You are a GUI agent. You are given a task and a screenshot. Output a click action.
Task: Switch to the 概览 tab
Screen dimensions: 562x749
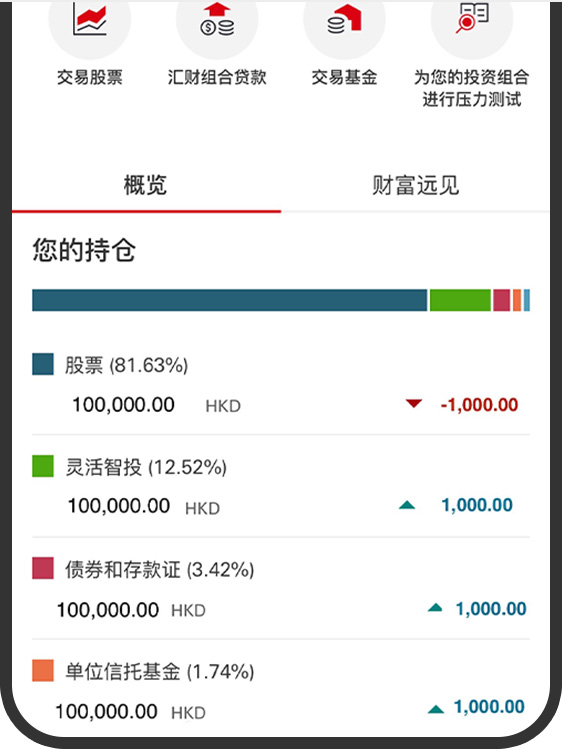tap(146, 185)
